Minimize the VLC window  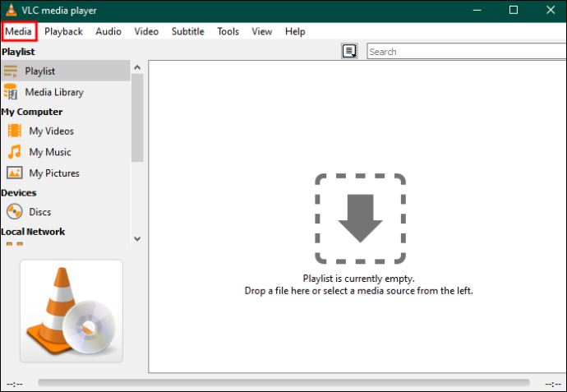pos(477,10)
